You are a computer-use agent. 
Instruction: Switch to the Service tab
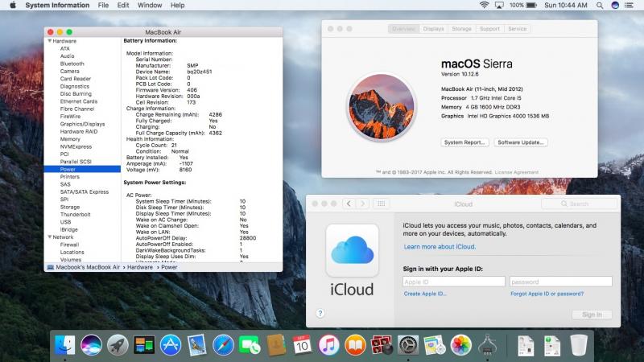click(517, 29)
